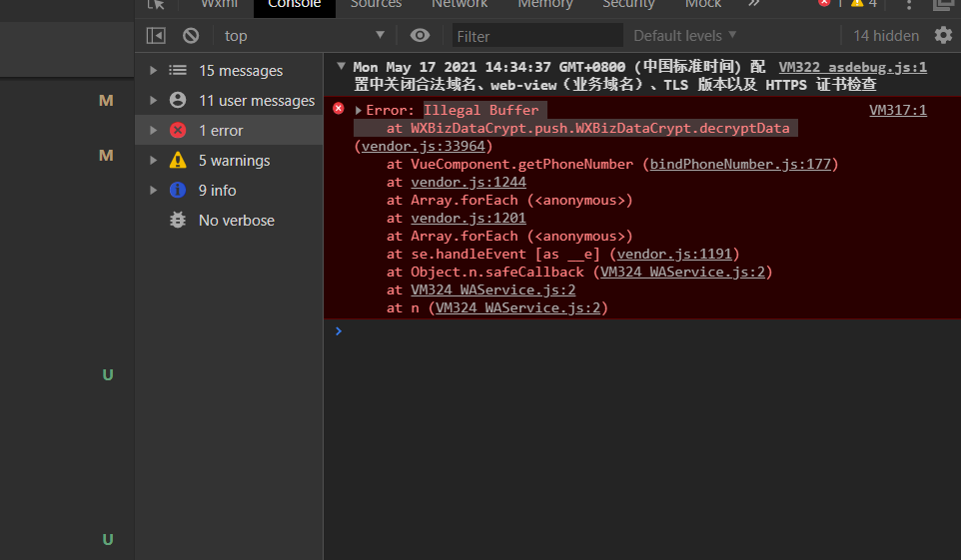961x560 pixels.
Task: Click the yellow warning triangle icon
Action: (178, 160)
